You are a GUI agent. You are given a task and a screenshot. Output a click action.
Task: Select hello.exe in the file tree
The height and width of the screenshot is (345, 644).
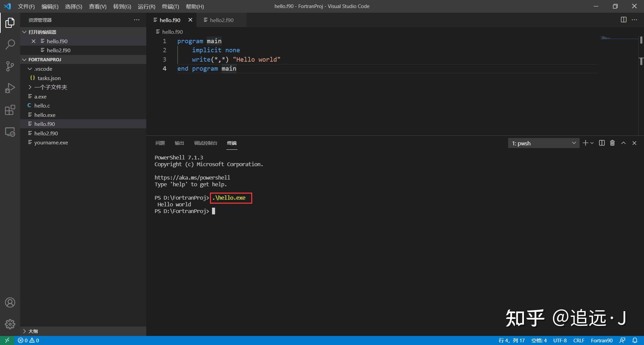click(x=83, y=115)
